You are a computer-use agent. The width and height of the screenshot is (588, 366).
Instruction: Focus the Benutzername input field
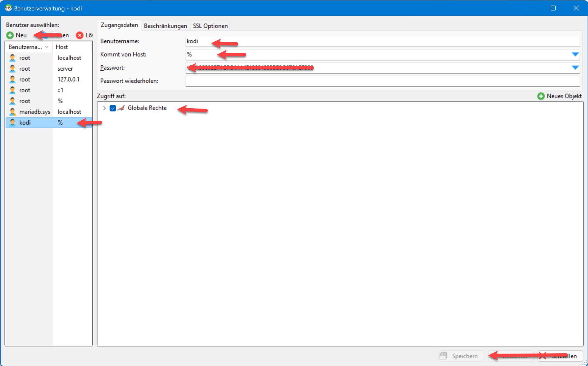pos(383,41)
